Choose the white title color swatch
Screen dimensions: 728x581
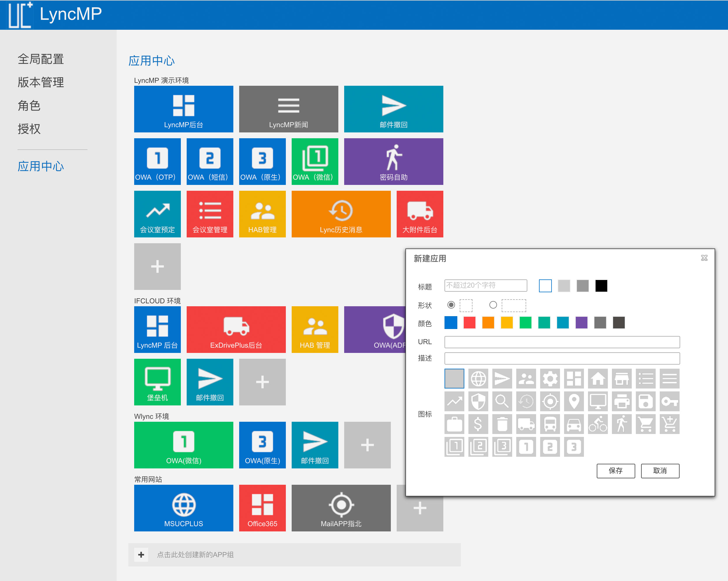point(545,286)
